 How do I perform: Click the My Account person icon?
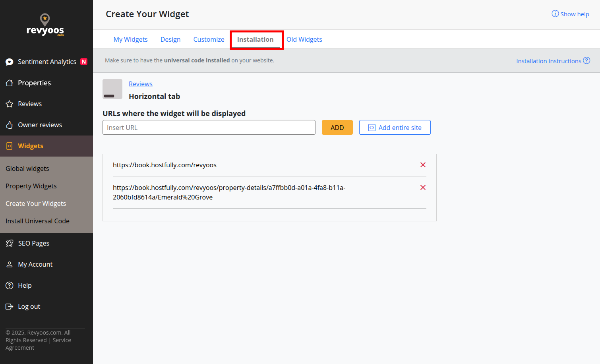click(10, 264)
